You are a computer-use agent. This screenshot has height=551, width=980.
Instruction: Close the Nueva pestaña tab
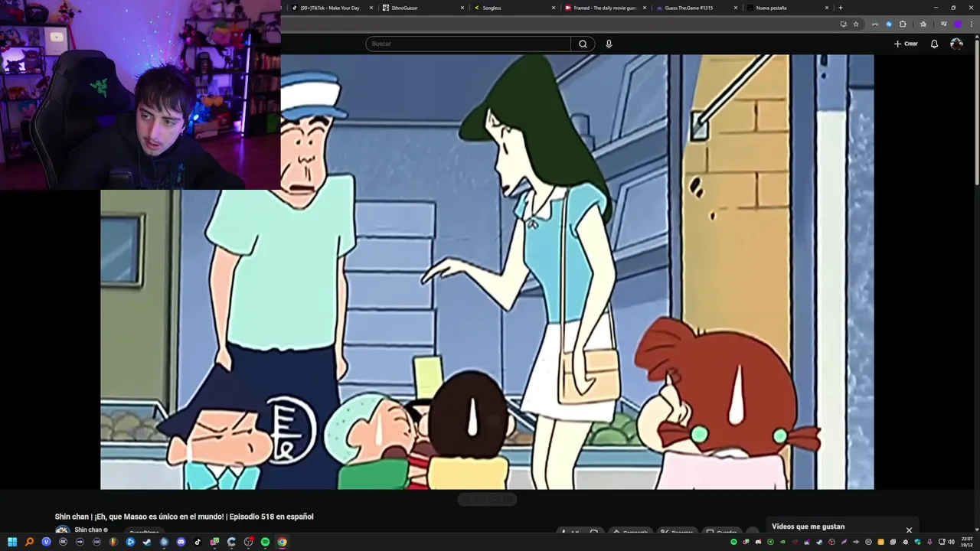pos(827,8)
